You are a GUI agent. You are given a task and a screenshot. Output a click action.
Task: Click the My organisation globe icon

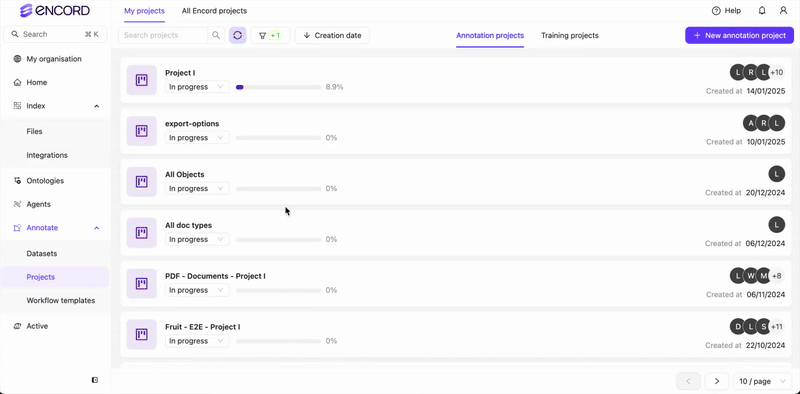17,59
